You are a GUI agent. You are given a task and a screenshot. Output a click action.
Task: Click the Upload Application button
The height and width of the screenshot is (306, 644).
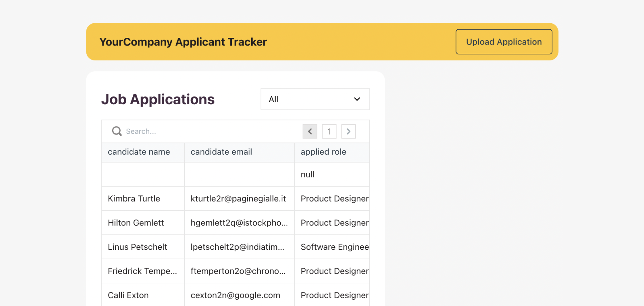pos(504,42)
